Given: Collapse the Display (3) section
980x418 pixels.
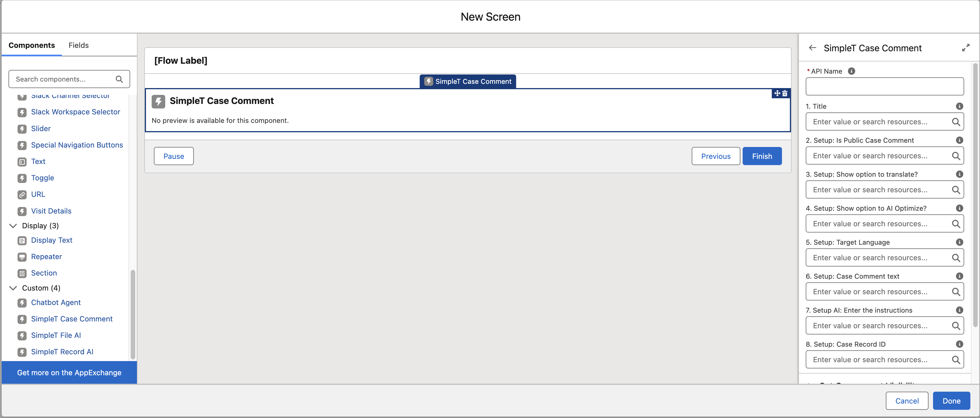Looking at the screenshot, I should pos(13,226).
